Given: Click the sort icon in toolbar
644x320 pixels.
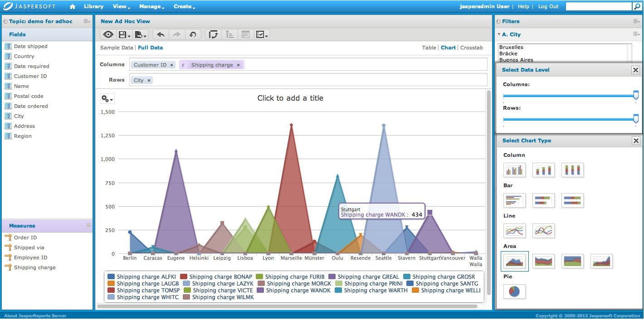Looking at the screenshot, I should [x=229, y=34].
